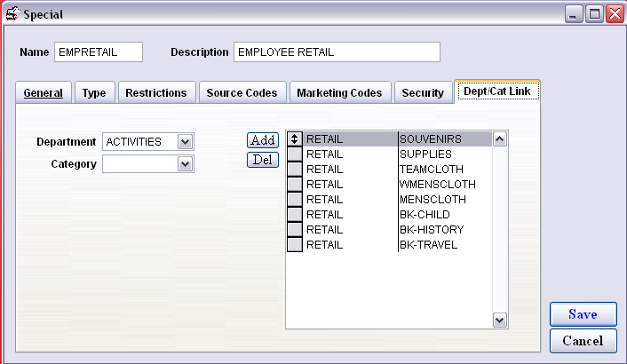Select the WMENSCLOTH category cell
Viewport: 627px width, 364px height.
(445, 184)
